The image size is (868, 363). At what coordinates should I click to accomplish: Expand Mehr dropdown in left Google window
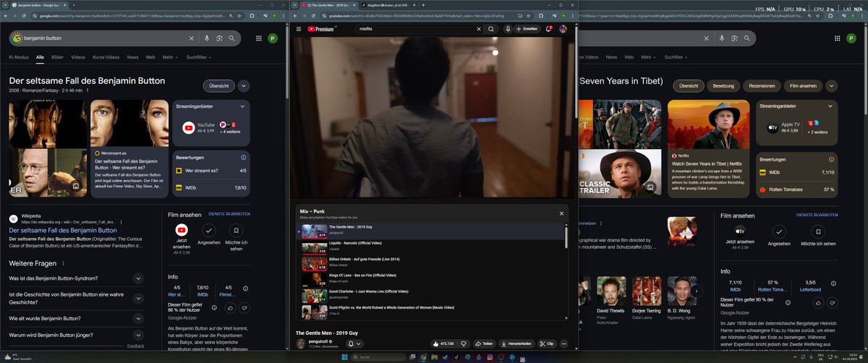(170, 56)
